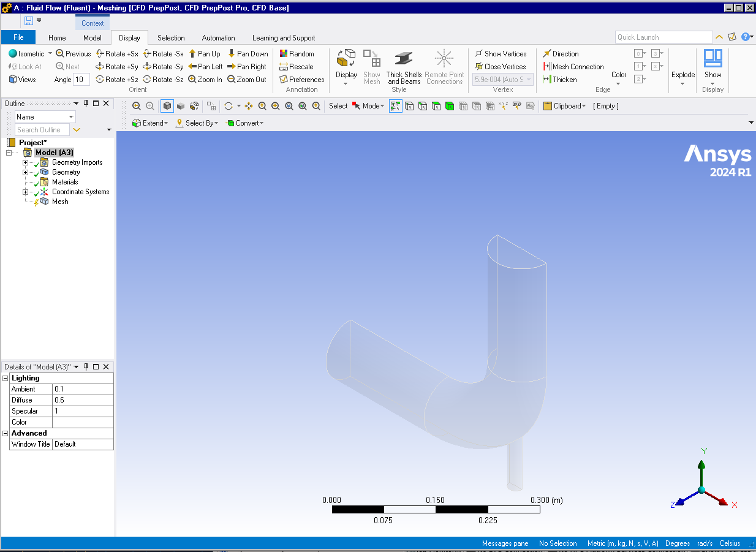The width and height of the screenshot is (756, 552).
Task: Select the green Body selection filter icon
Action: coord(450,106)
